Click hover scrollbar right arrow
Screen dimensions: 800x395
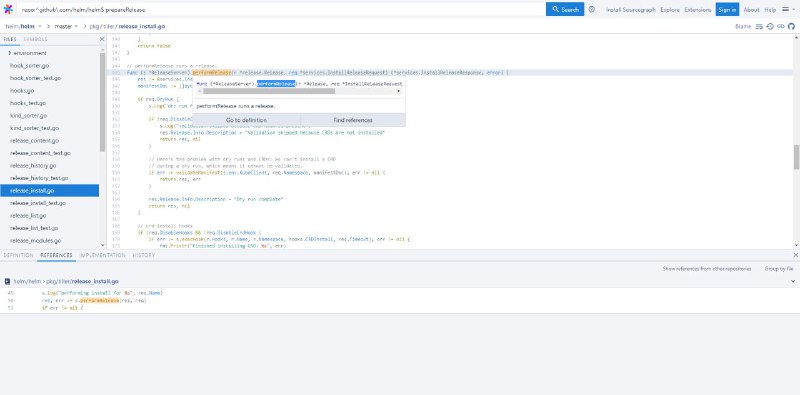click(398, 91)
